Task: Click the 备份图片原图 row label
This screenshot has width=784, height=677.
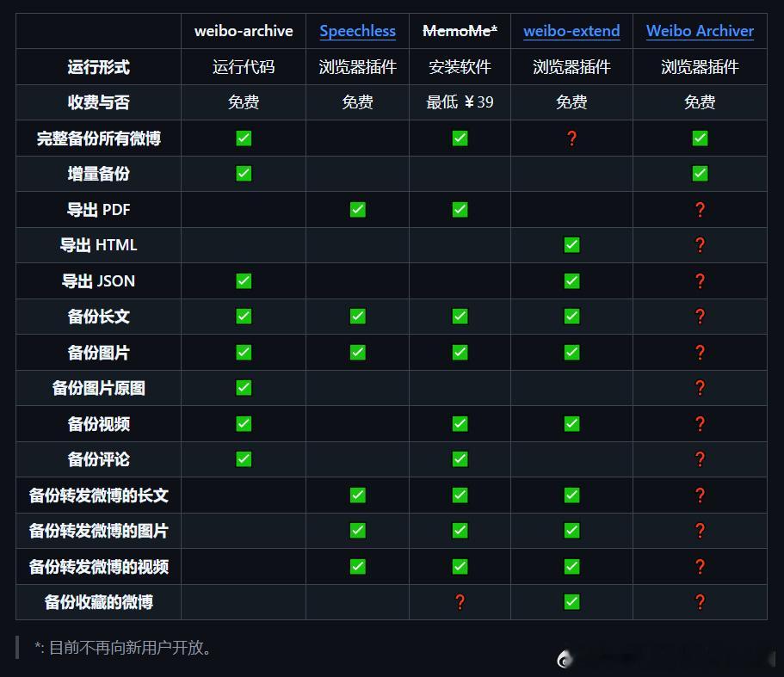Action: pos(98,388)
